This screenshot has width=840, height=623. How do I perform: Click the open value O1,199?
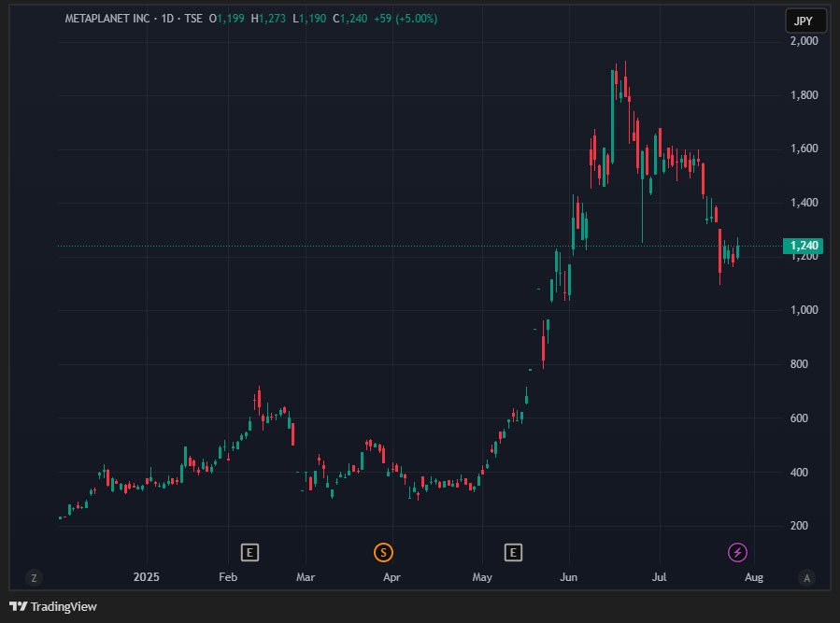pyautogui.click(x=227, y=19)
